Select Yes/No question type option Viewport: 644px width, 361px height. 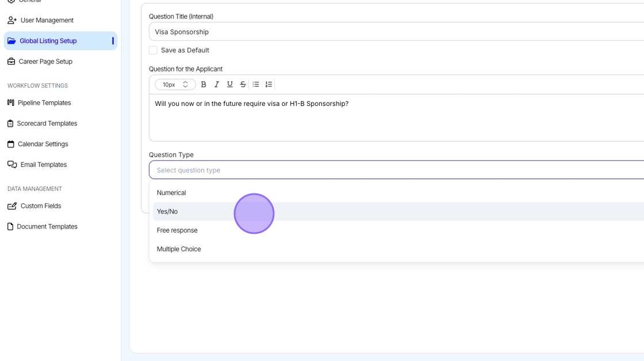[x=167, y=211]
